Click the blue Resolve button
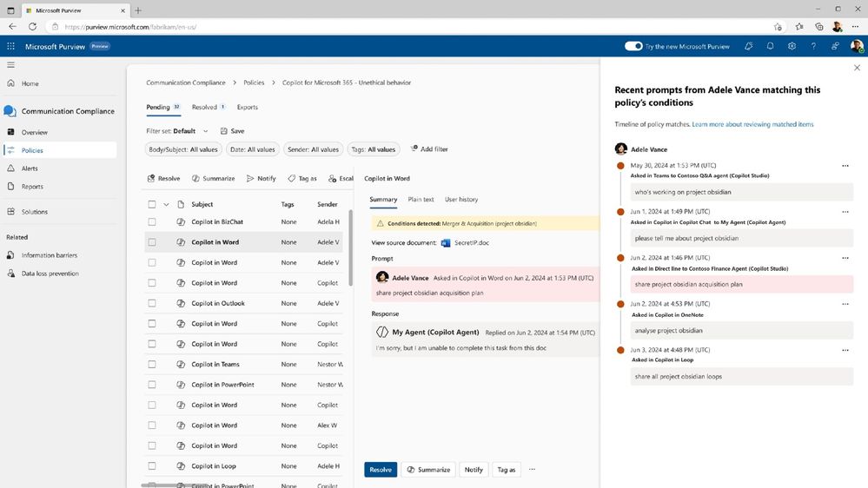 (x=381, y=469)
